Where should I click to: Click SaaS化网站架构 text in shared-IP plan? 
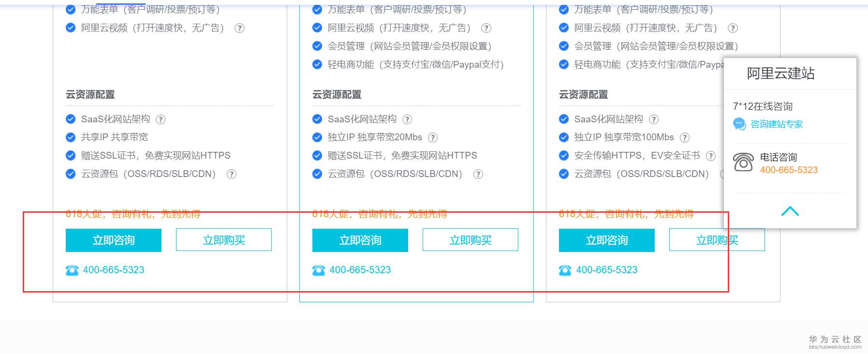coord(116,119)
